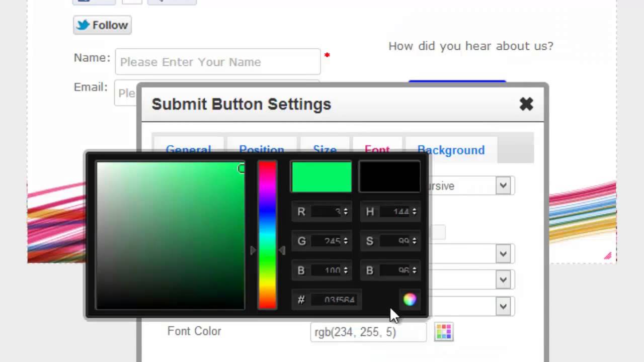This screenshot has height=362, width=644.
Task: Click the Twitter Follow button
Action: tap(102, 25)
